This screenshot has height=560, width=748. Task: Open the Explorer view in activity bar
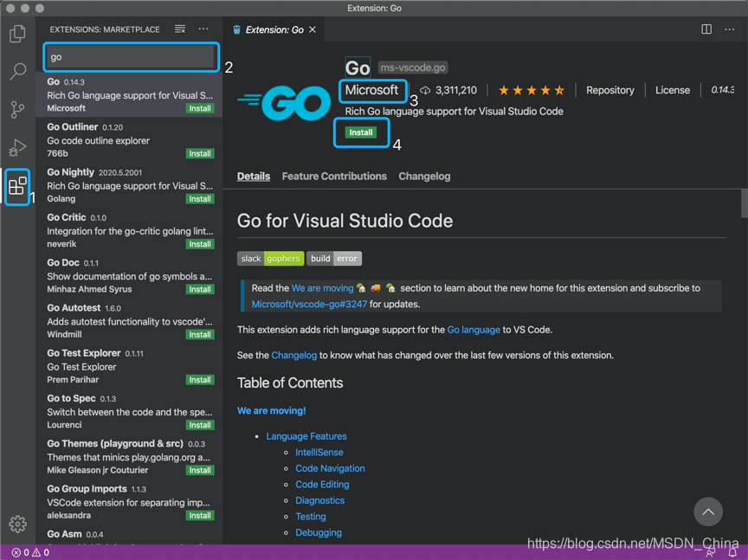click(17, 34)
